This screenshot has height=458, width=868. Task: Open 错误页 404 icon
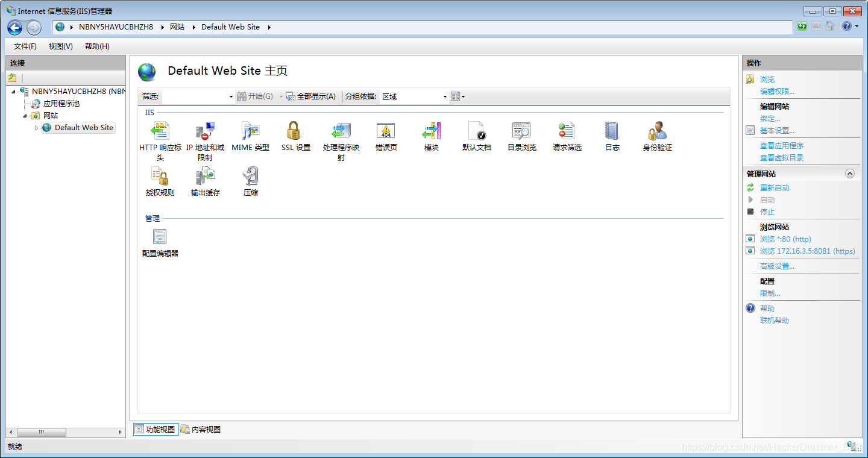click(x=386, y=131)
